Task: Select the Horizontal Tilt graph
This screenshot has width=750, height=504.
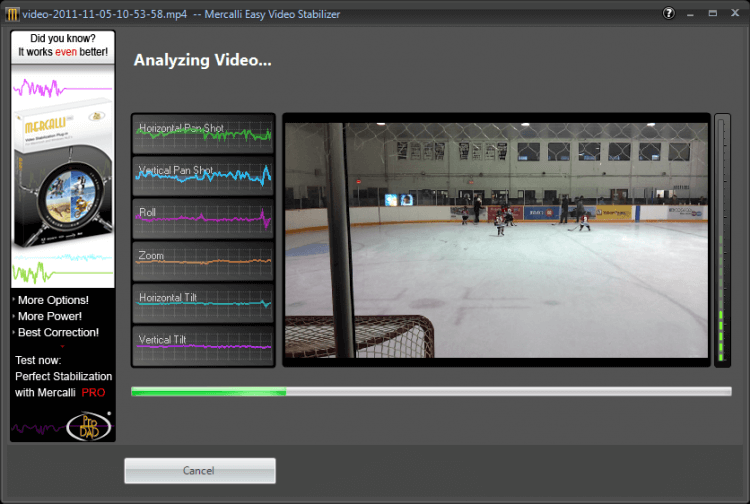Action: (x=203, y=303)
